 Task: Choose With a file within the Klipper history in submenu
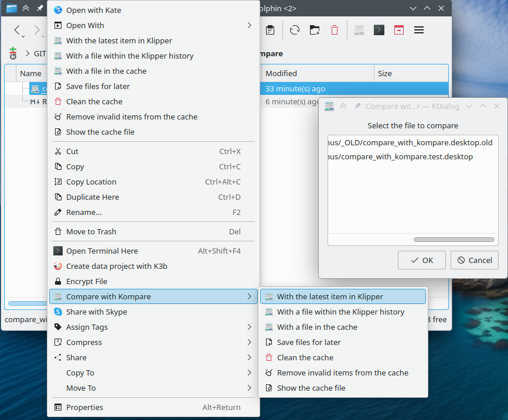[343, 312]
